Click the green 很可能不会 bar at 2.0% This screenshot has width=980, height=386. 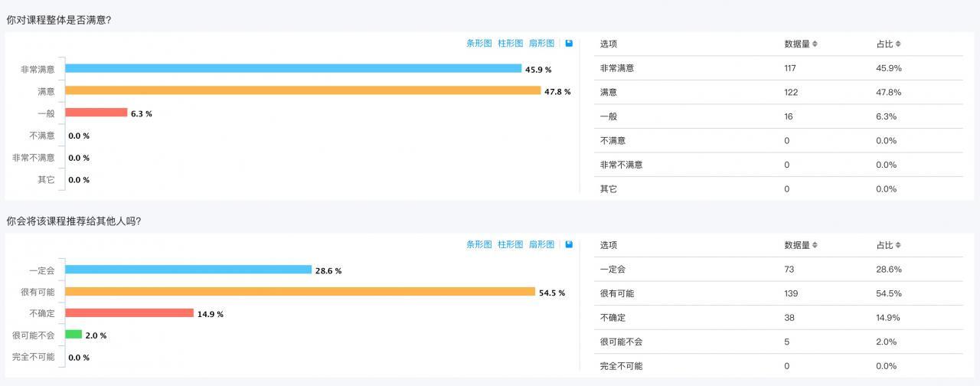point(73,335)
